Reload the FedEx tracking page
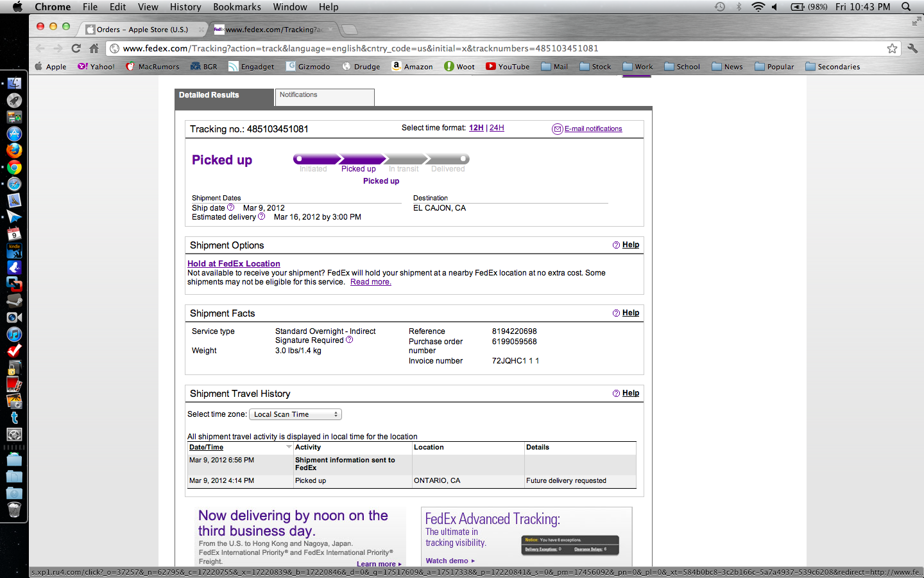 (x=76, y=48)
